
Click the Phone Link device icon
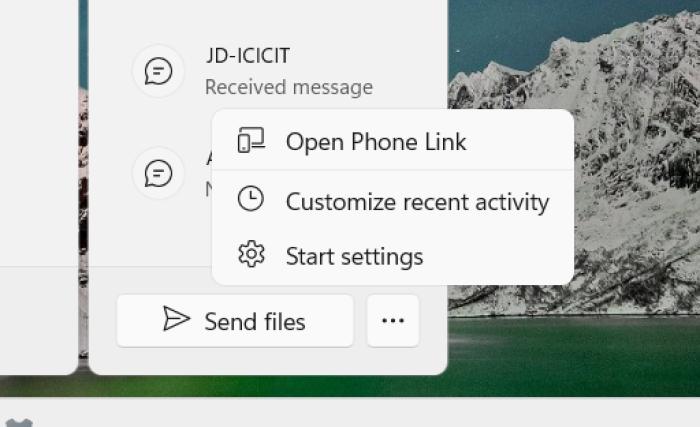(x=251, y=140)
